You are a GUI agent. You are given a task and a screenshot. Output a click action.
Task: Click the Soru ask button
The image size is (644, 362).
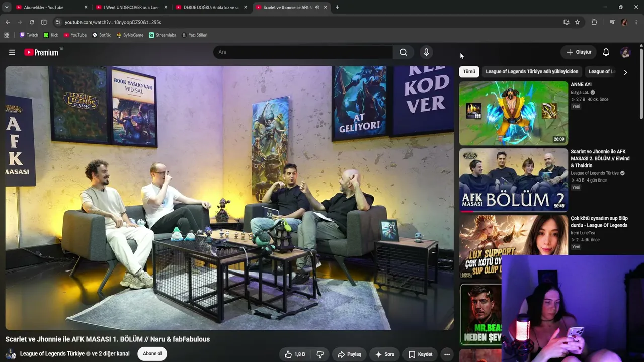[x=385, y=354]
